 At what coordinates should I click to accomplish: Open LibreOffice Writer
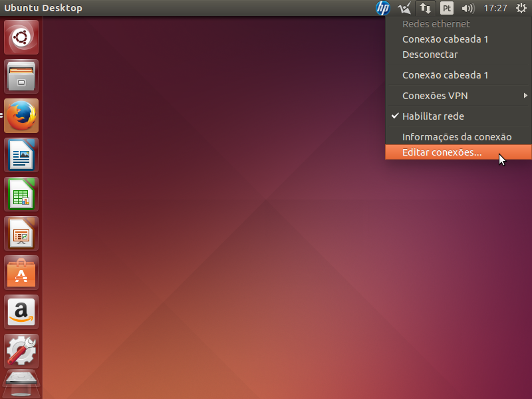(21, 155)
